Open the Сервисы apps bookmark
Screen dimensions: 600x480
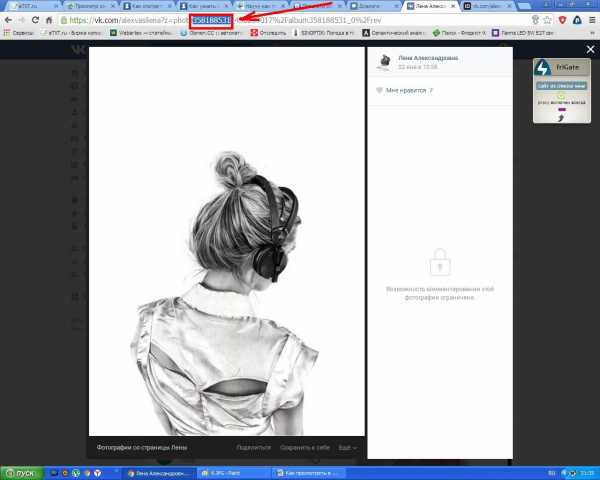pyautogui.click(x=18, y=33)
